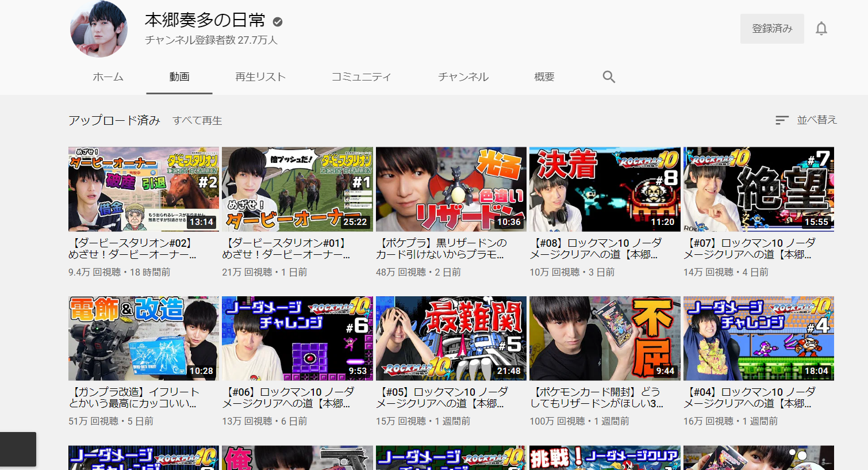Click title 【ダービースタリオン#02】めざせ！ダービーオーナー
This screenshot has width=868, height=470.
click(x=133, y=249)
